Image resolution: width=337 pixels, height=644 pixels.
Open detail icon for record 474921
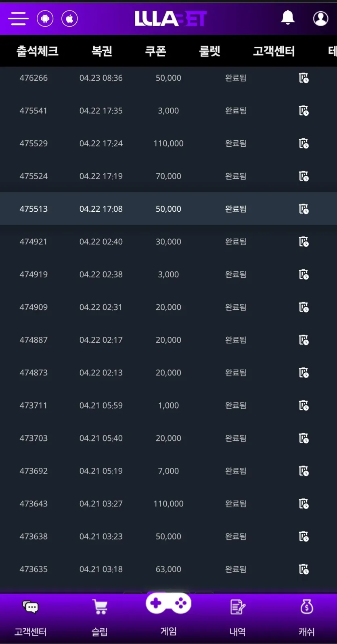[304, 242]
